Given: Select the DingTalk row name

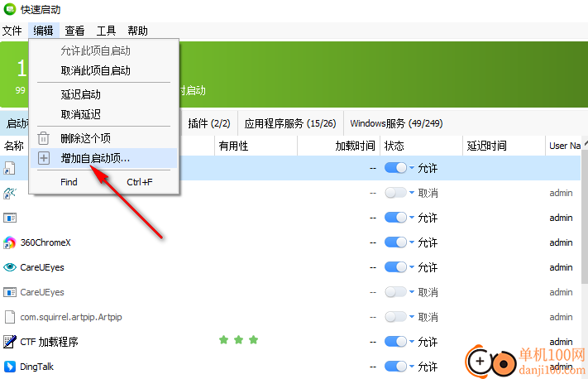Looking at the screenshot, I should pyautogui.click(x=36, y=367).
